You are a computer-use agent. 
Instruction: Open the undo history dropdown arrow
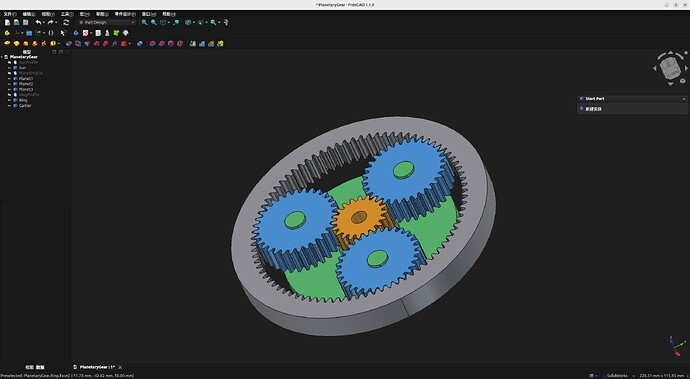pyautogui.click(x=44, y=22)
